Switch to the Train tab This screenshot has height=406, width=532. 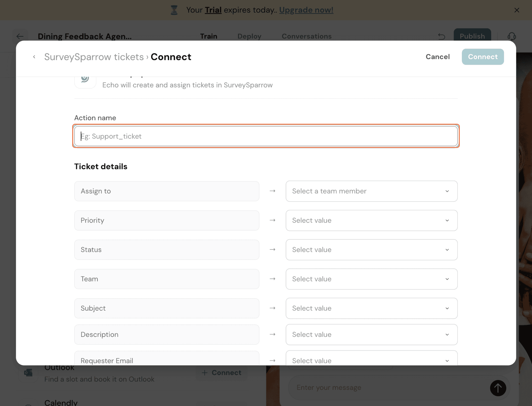click(209, 36)
